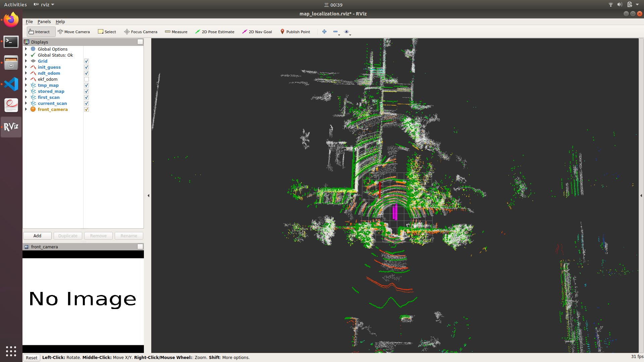Select the 2D Pose Estimate tool

coord(215,32)
